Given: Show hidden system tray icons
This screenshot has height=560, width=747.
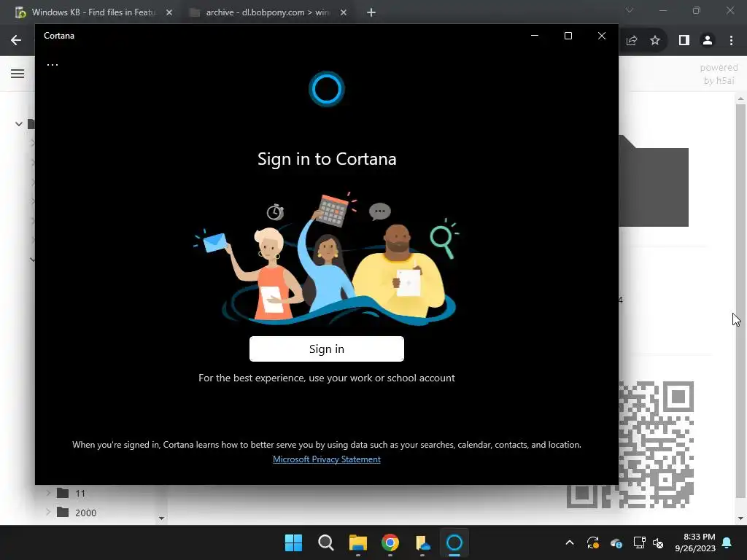Looking at the screenshot, I should pyautogui.click(x=569, y=542).
